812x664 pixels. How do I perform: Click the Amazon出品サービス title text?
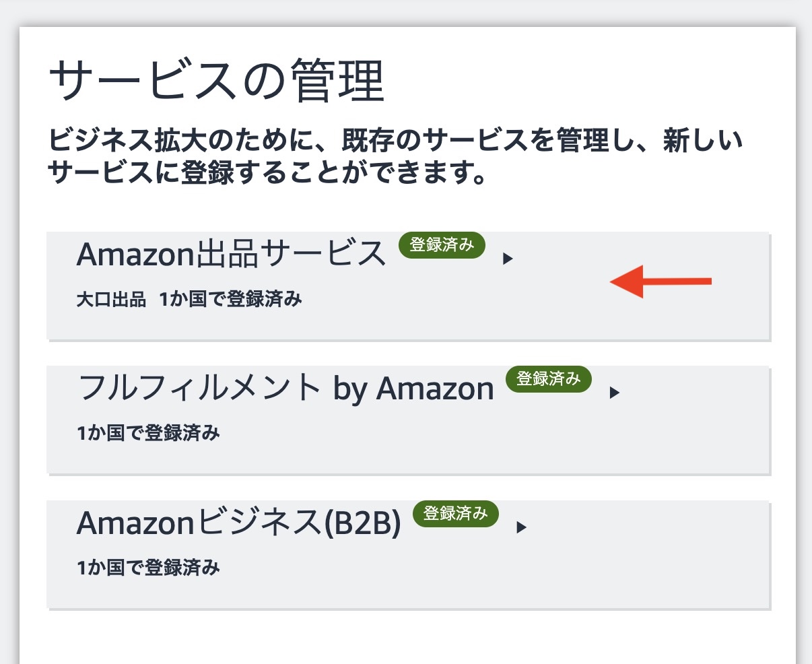[x=230, y=254]
